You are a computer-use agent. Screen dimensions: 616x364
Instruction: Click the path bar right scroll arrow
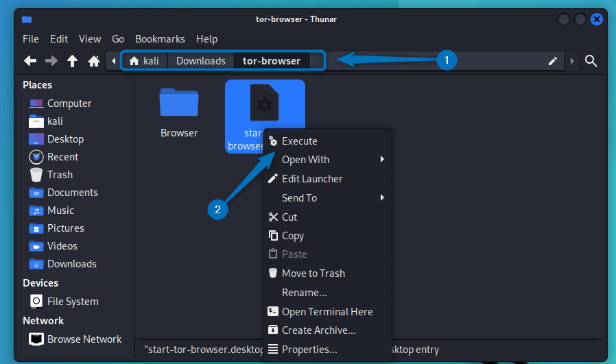click(572, 61)
